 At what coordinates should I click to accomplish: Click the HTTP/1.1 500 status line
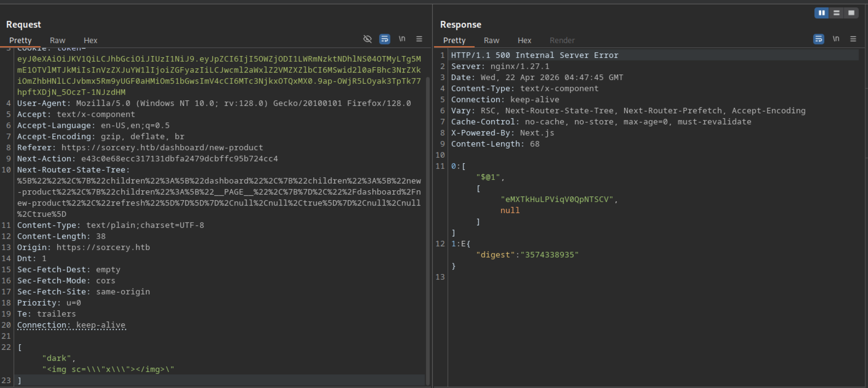tap(534, 55)
